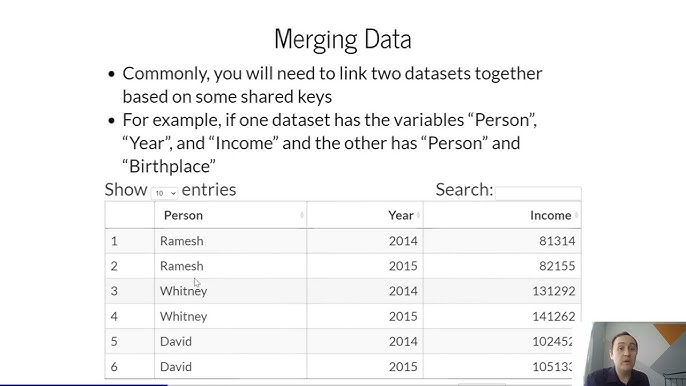
Task: Click Whitney in row 4
Action: pyautogui.click(x=183, y=316)
